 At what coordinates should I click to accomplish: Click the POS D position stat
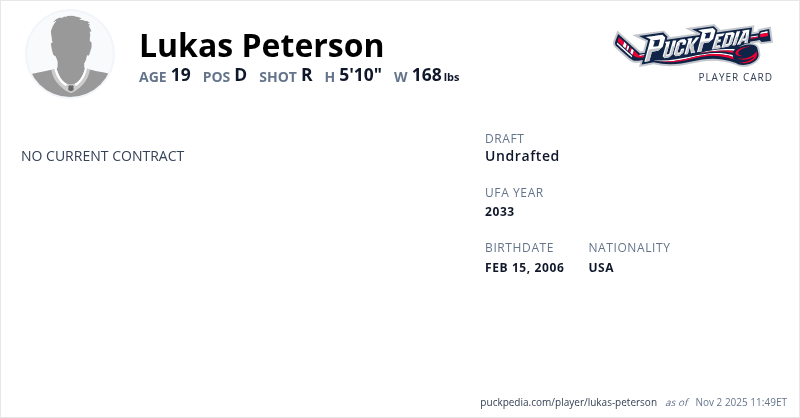[224, 75]
